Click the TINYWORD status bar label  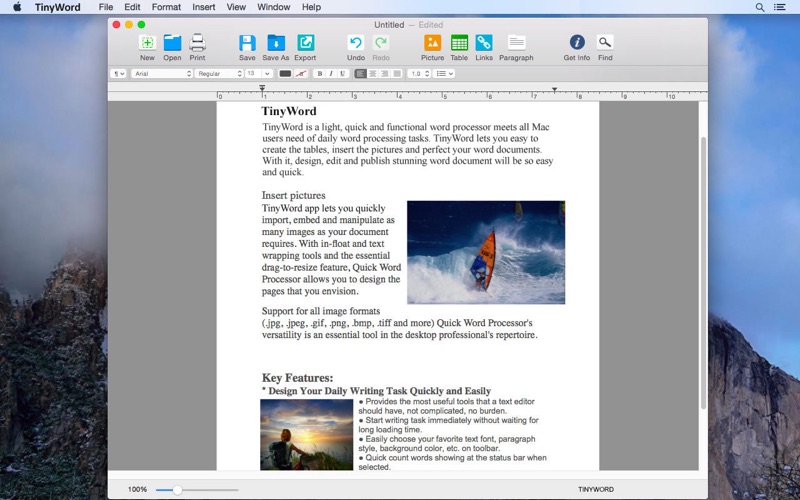(x=596, y=489)
